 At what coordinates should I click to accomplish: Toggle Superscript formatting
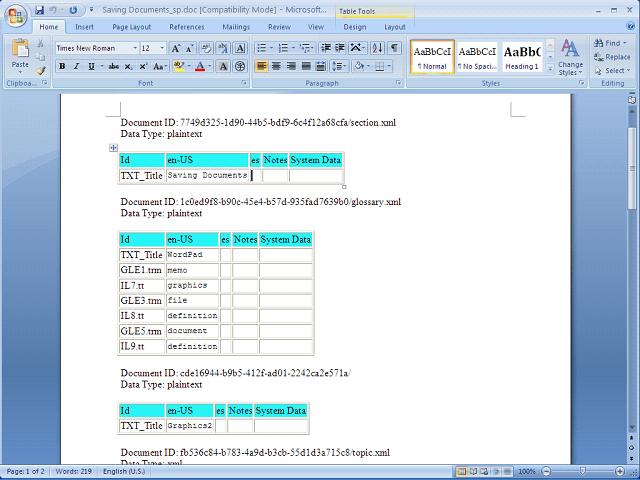pyautogui.click(x=143, y=66)
